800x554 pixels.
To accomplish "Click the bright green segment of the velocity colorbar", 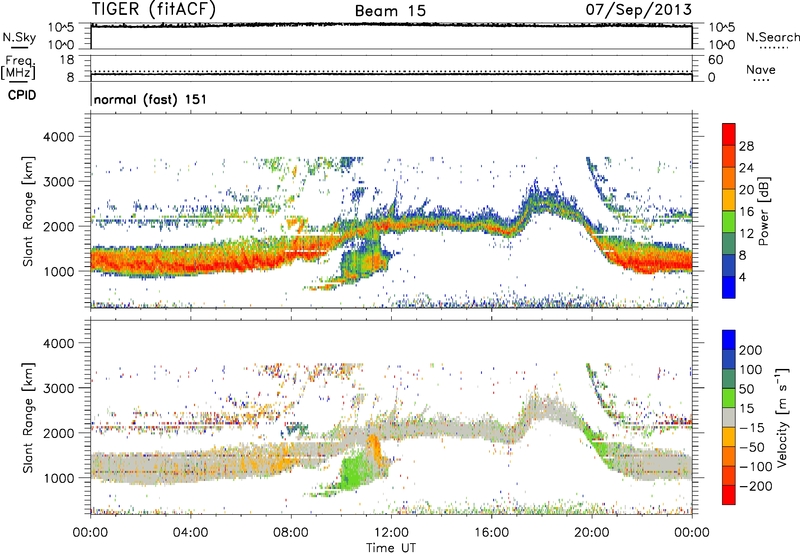I will click(729, 398).
